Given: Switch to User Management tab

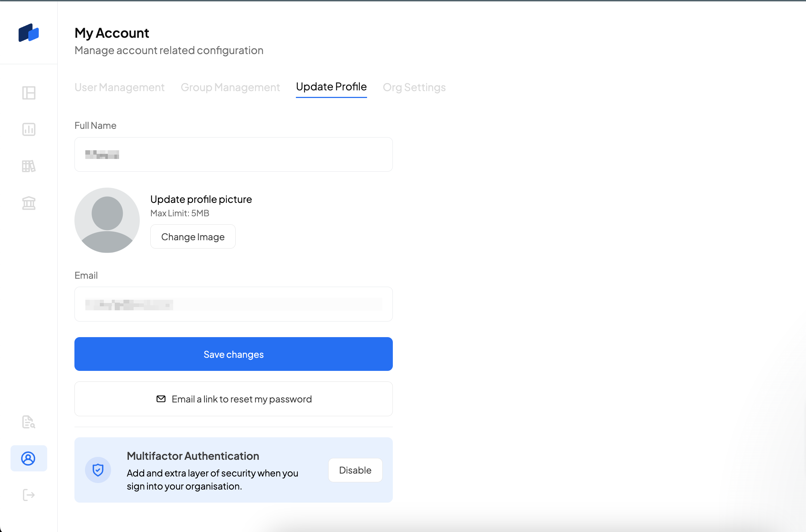Looking at the screenshot, I should pos(119,87).
